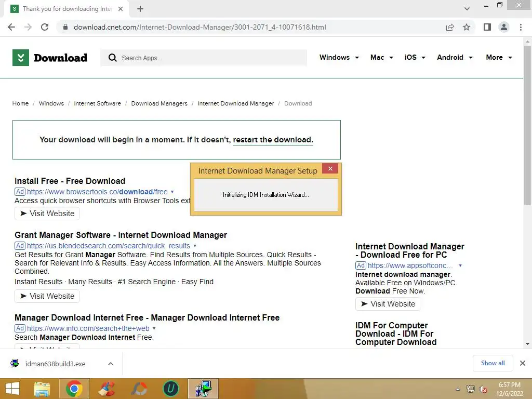Open the share page icon in the address bar
This screenshot has height=399, width=532.
click(x=450, y=27)
